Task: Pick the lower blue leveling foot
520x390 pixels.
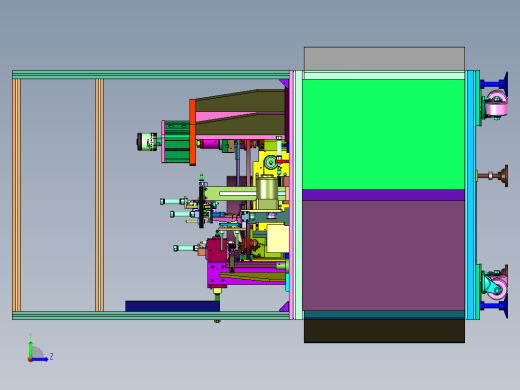Action: [496, 306]
